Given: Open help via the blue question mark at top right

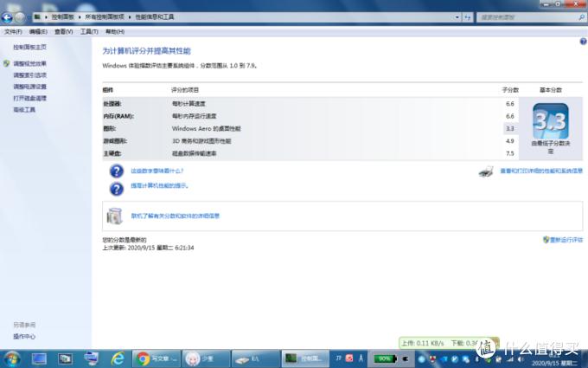Looking at the screenshot, I should (583, 42).
